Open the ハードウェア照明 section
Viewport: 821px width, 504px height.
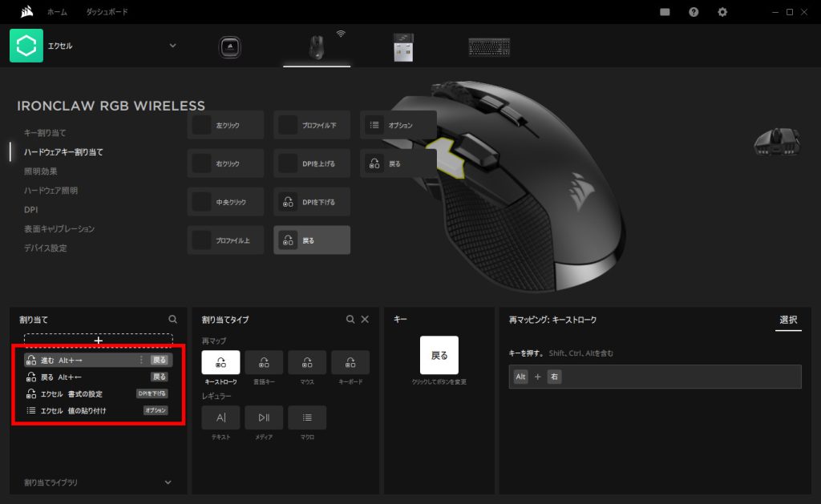(x=51, y=191)
